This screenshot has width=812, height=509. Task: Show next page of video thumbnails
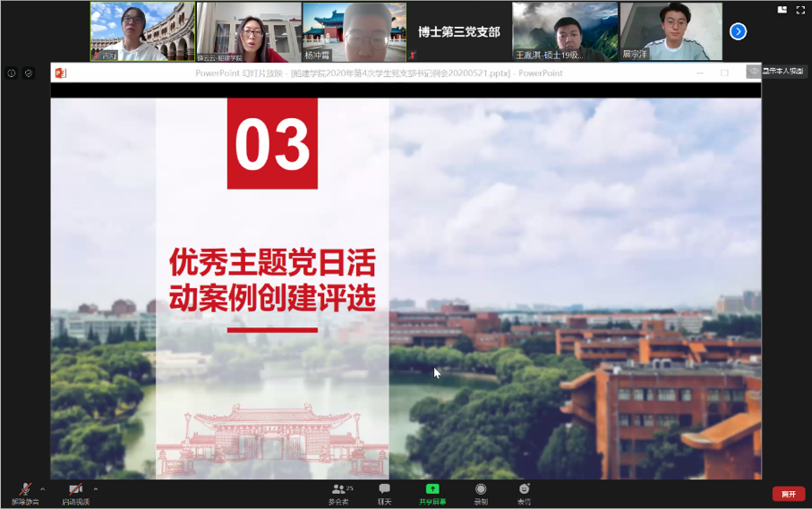coord(738,31)
